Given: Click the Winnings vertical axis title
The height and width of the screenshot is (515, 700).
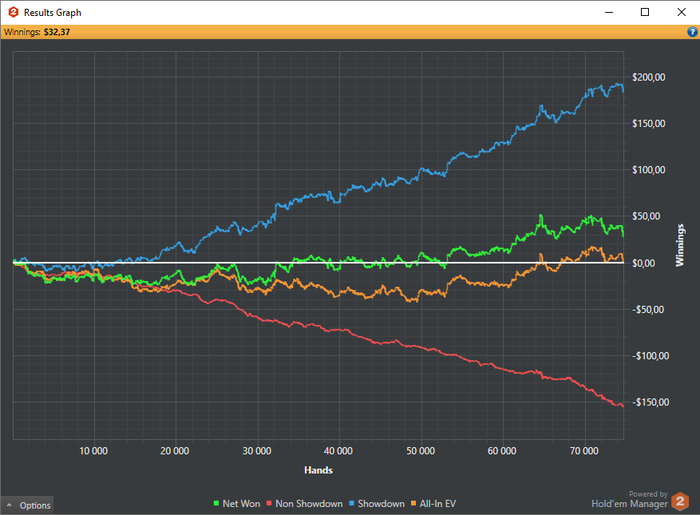Looking at the screenshot, I should tap(679, 245).
